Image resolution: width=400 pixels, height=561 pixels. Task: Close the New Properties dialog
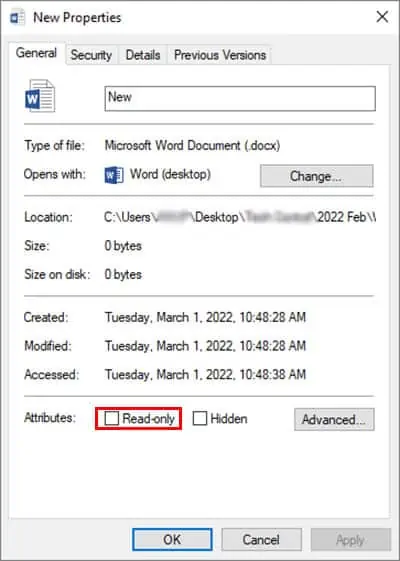tap(382, 17)
